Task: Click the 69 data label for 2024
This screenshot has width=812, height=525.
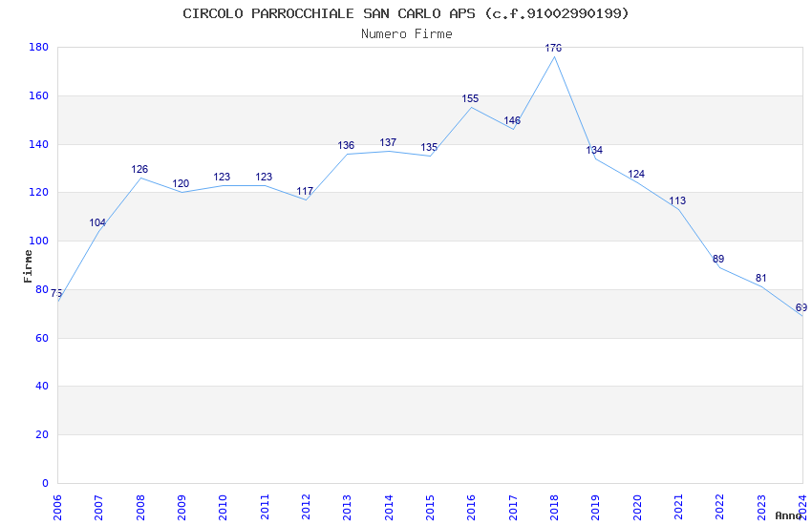Action: coord(801,307)
